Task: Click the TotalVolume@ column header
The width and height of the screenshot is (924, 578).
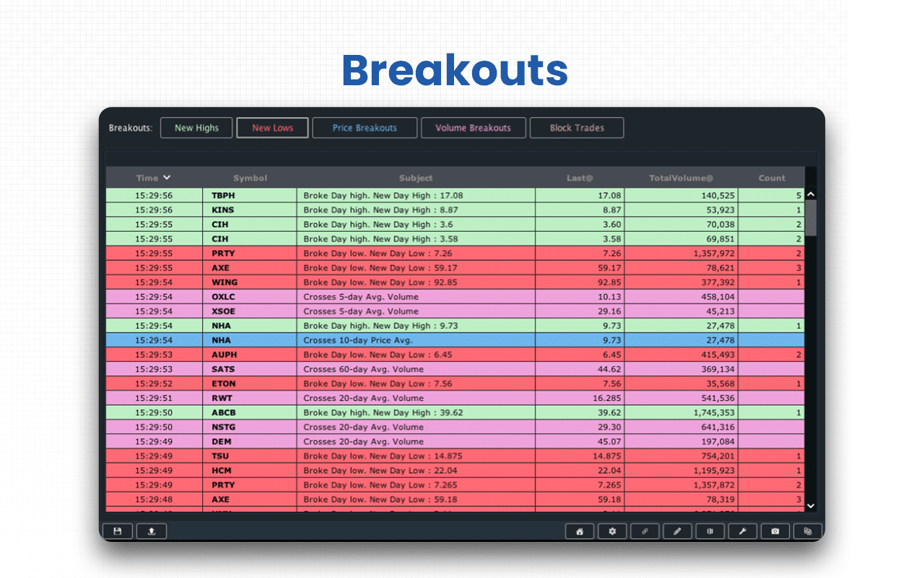Action: pos(681,178)
